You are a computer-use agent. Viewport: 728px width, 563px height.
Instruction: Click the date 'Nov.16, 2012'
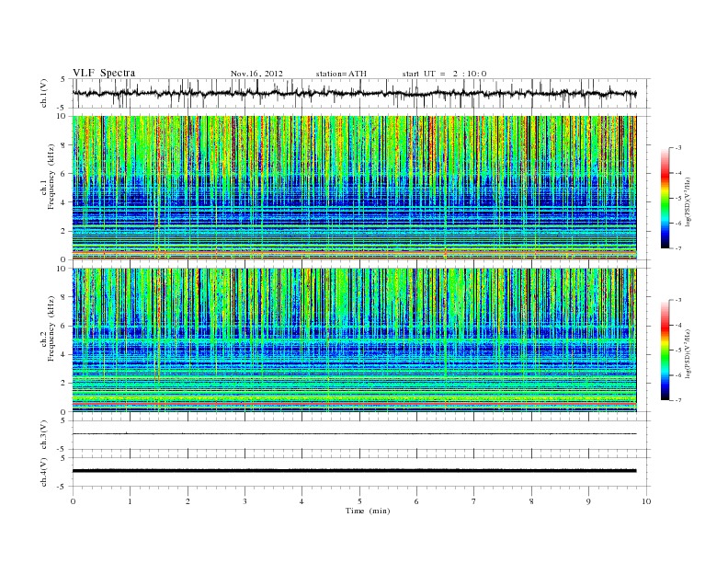click(x=256, y=74)
